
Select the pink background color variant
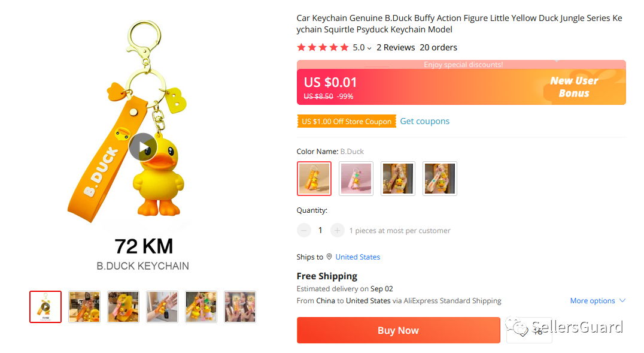pyautogui.click(x=356, y=179)
